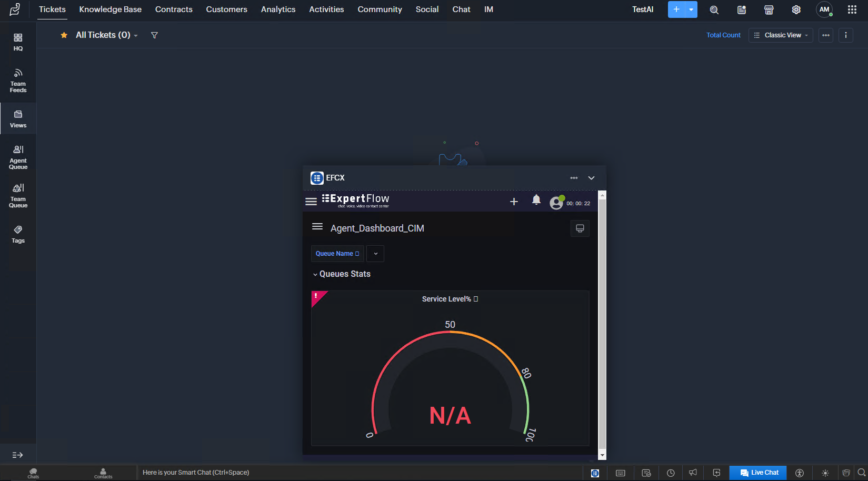The image size is (868, 481).
Task: Open the Classic View dropdown
Action: 781,35
